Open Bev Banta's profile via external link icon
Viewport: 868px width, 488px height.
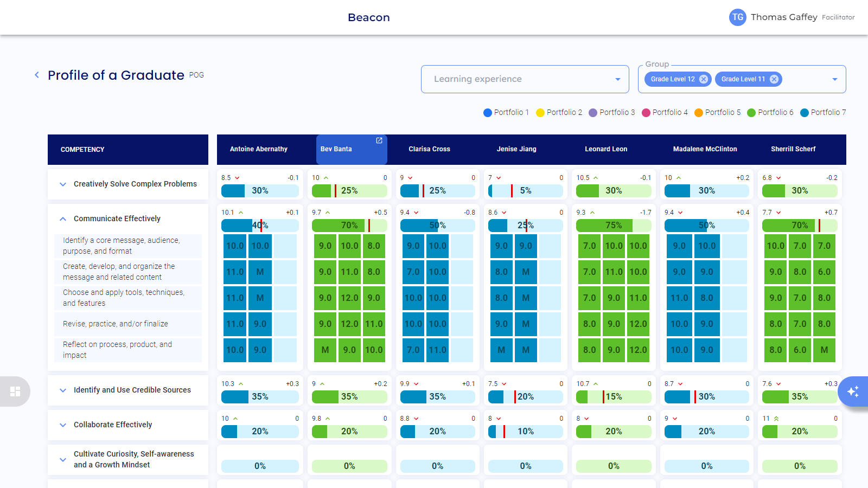coord(379,140)
